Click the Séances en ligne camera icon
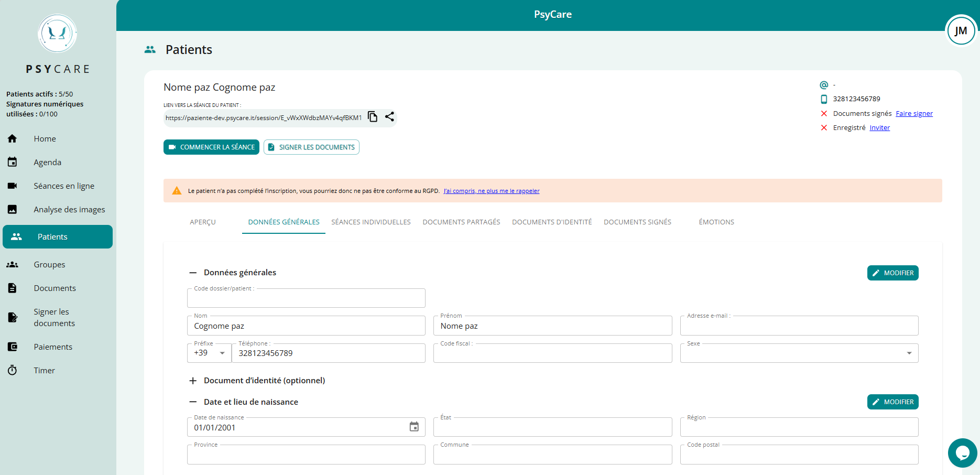 (12, 186)
